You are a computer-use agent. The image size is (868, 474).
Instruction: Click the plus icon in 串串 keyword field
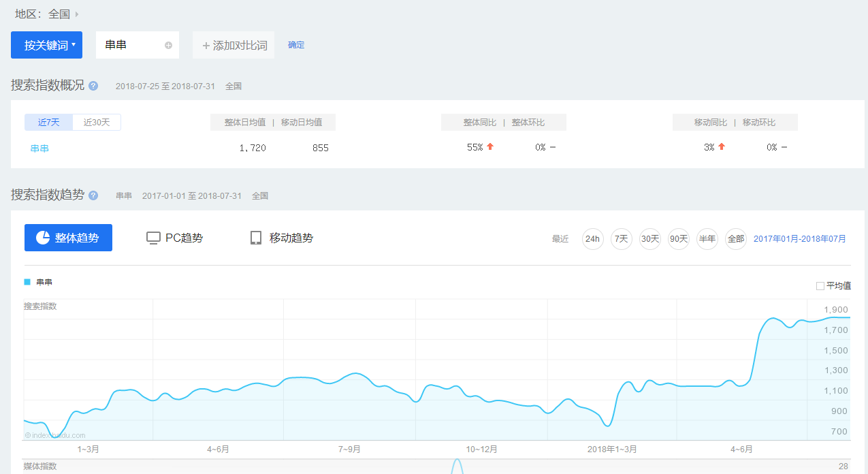pyautogui.click(x=168, y=46)
